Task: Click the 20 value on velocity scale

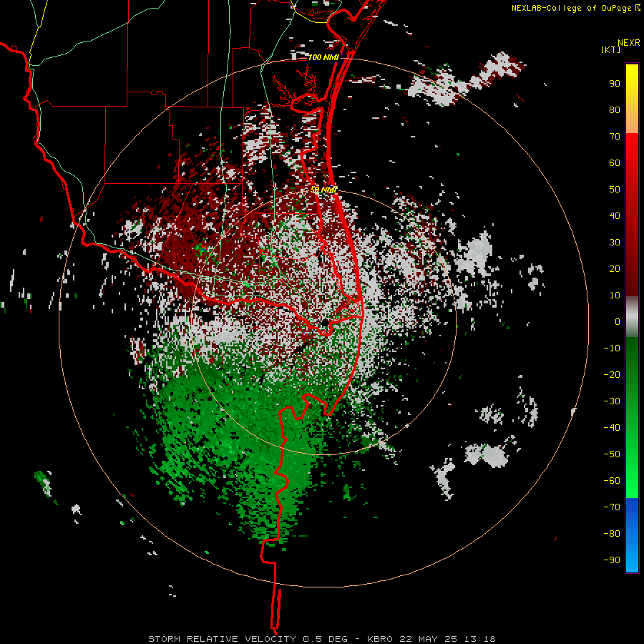Action: pos(615,269)
